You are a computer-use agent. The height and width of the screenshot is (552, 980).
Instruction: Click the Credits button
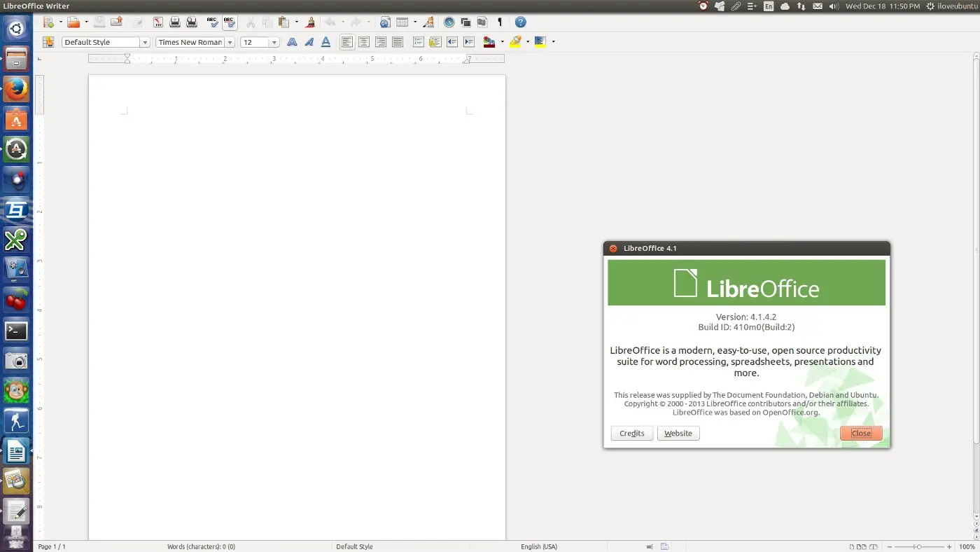(632, 434)
